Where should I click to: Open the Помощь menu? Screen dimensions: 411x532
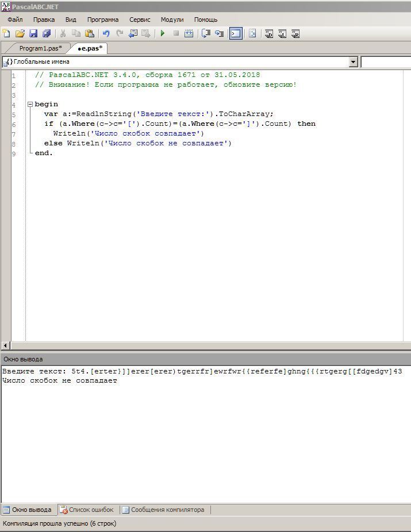click(206, 20)
